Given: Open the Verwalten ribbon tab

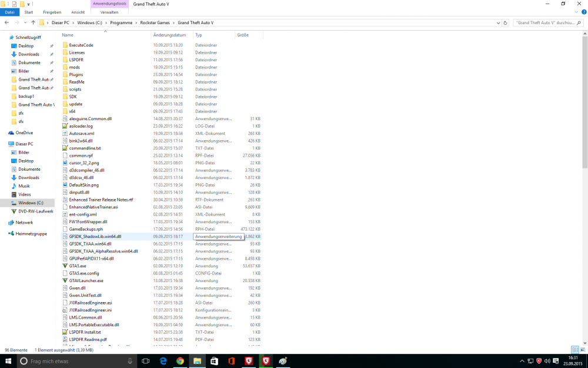Looking at the screenshot, I should click(x=109, y=12).
